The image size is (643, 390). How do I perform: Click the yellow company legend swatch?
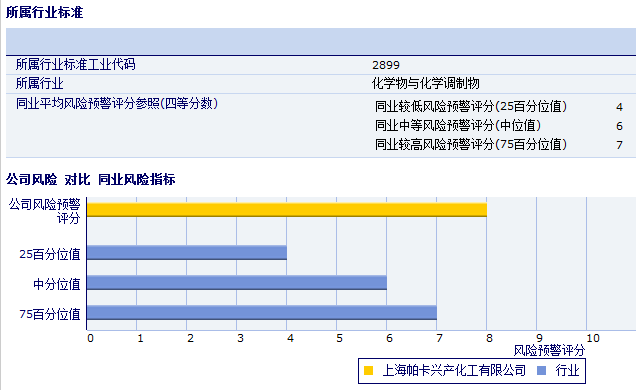368,371
